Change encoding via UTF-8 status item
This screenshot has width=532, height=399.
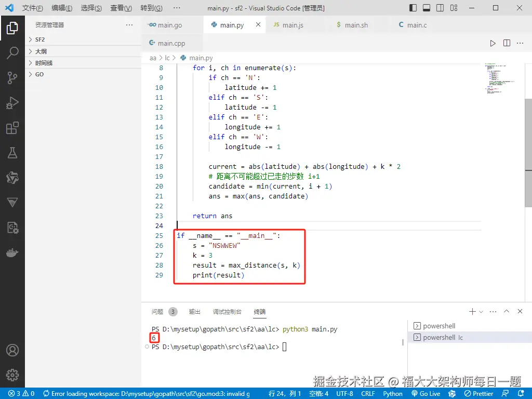click(345, 394)
